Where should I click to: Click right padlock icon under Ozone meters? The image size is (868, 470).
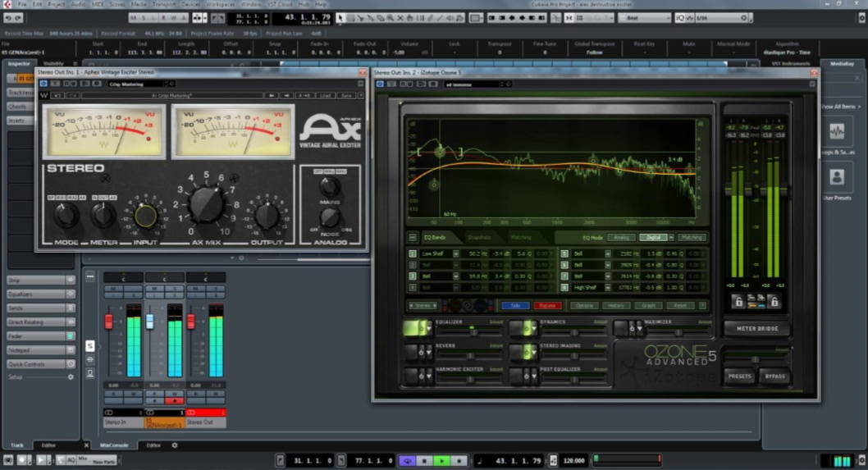pyautogui.click(x=774, y=301)
